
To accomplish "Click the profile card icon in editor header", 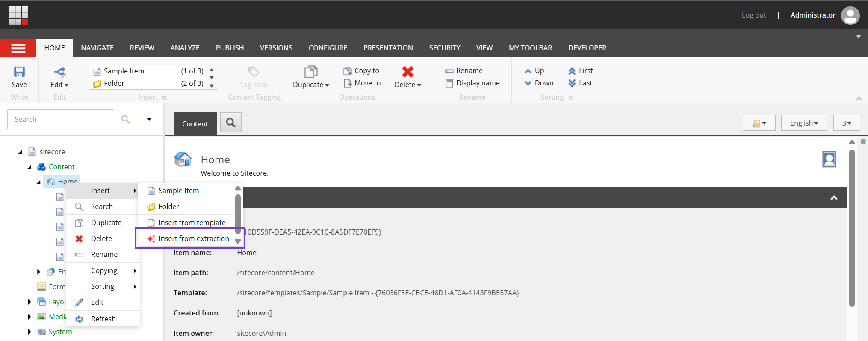I will [x=830, y=159].
